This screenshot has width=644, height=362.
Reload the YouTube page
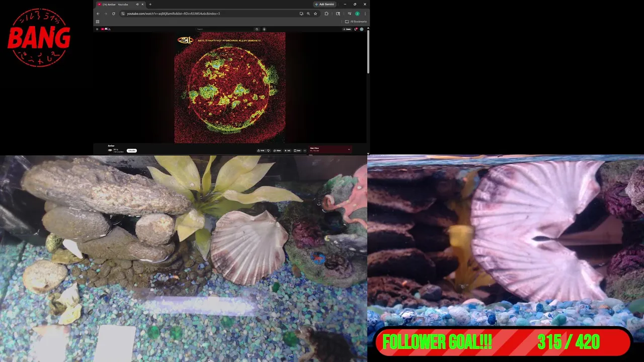click(114, 14)
